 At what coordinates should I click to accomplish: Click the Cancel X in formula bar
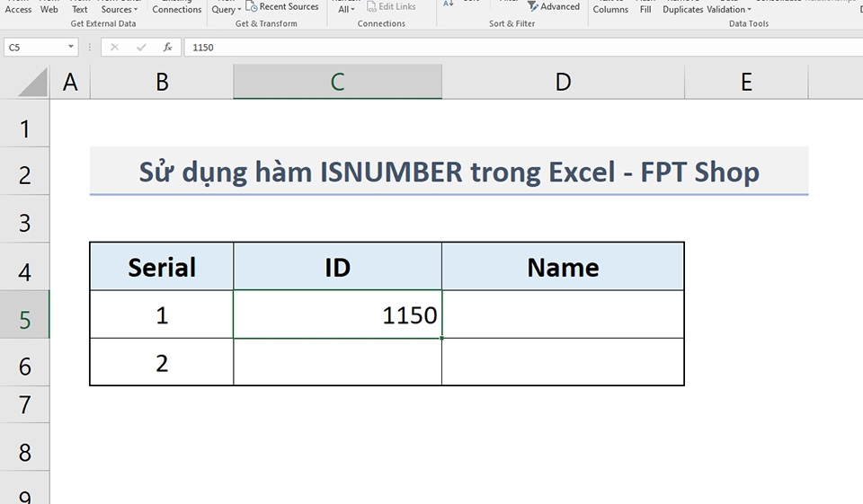114,48
